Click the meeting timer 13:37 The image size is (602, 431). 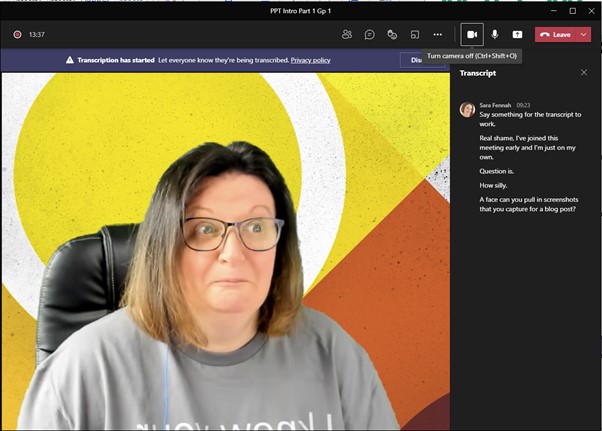tap(37, 34)
